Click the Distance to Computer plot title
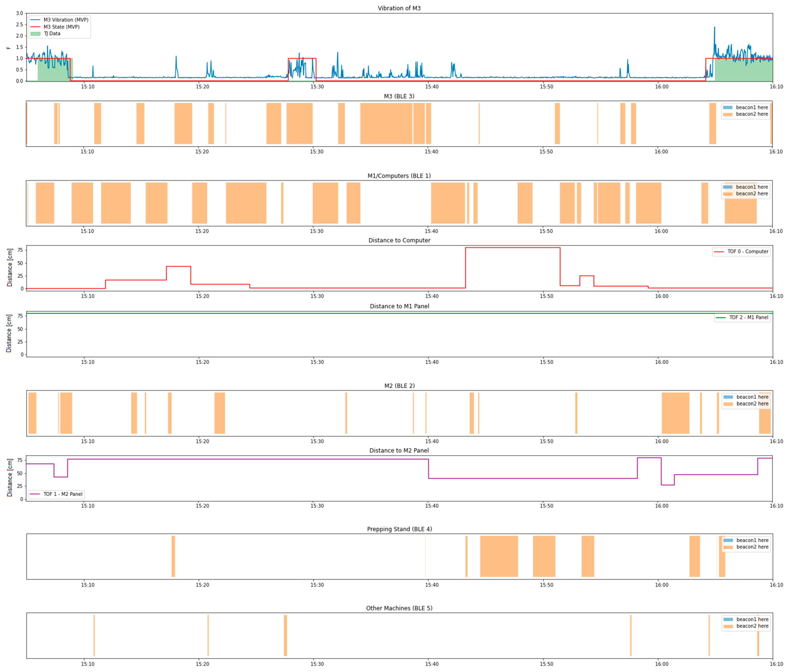This screenshot has width=787, height=672. point(399,241)
